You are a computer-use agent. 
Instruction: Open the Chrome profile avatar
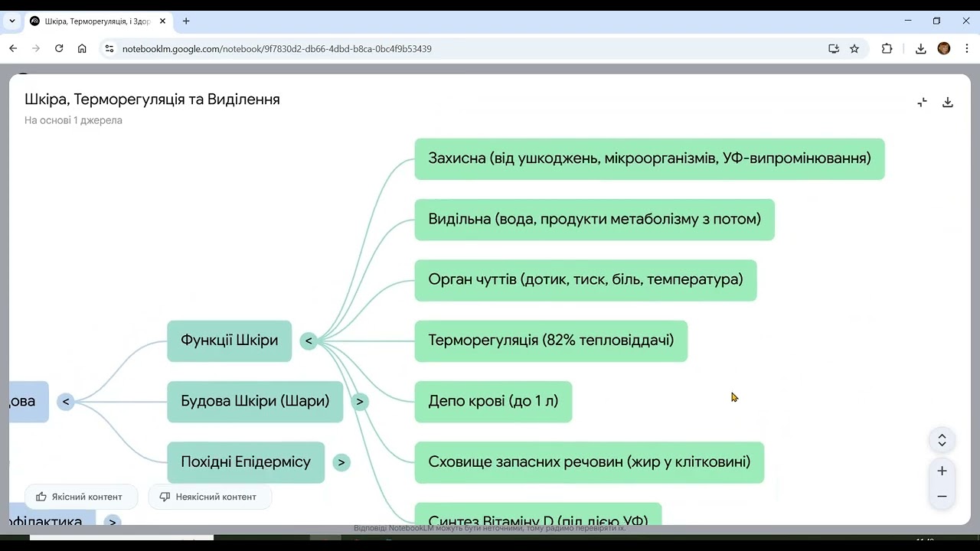[944, 48]
